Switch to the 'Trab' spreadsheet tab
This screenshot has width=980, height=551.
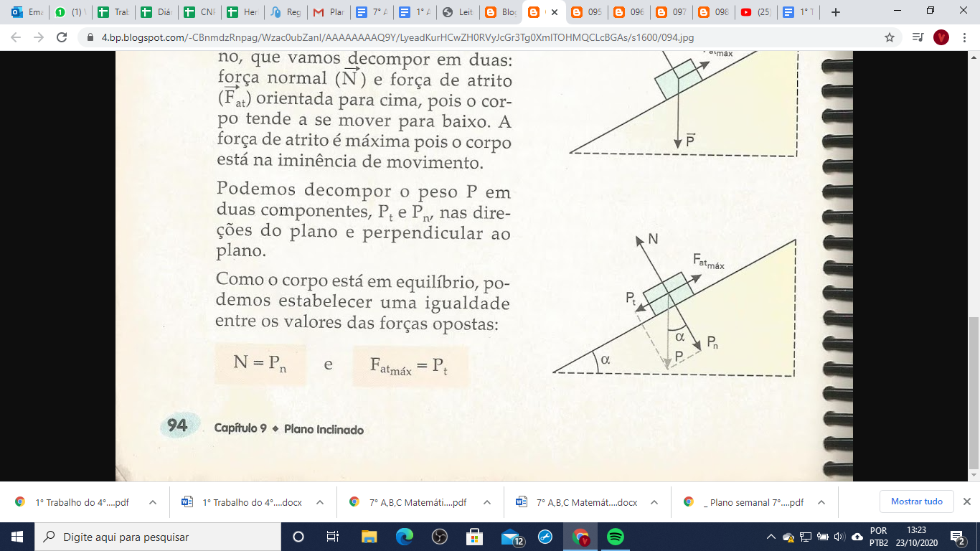click(113, 12)
